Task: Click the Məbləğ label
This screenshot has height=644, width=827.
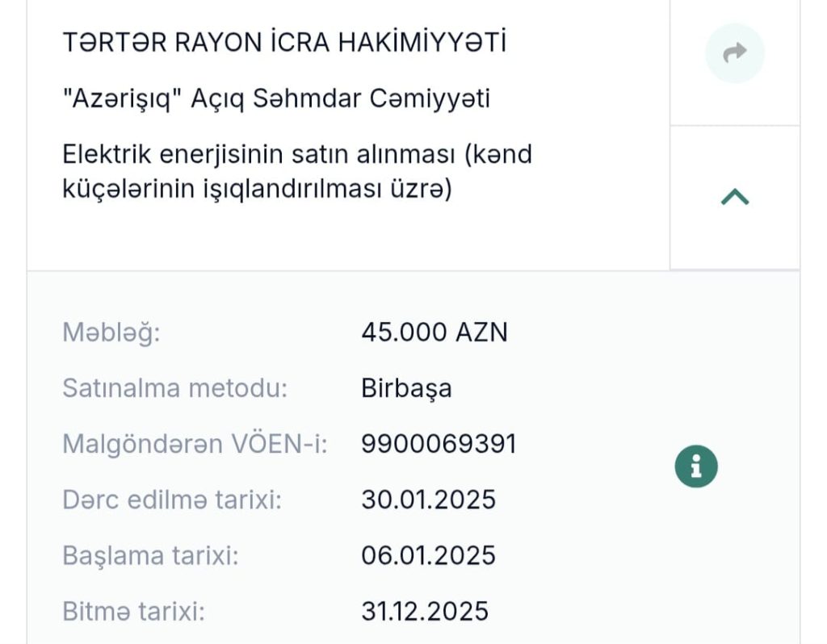Action: [x=111, y=332]
